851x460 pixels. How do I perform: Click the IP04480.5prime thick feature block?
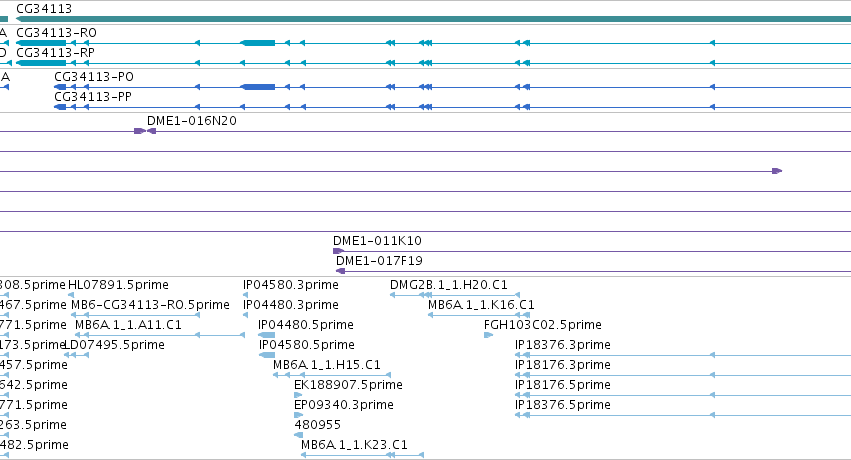point(266,335)
